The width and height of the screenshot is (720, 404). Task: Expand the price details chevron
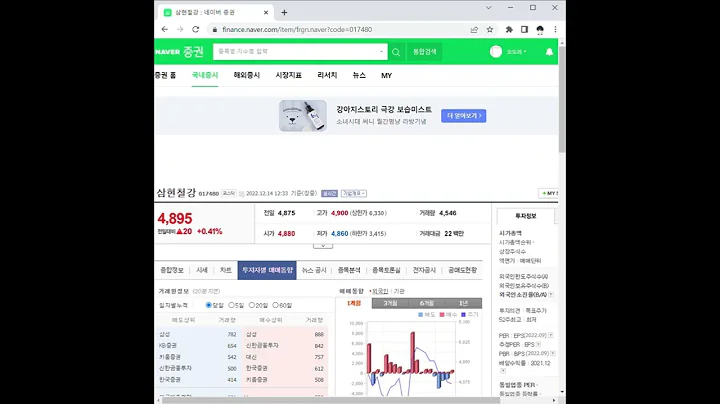click(323, 246)
